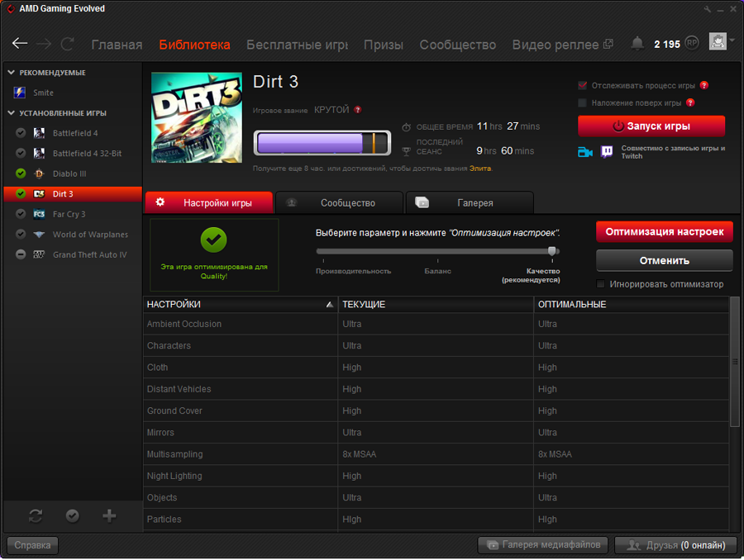Select the Настройки игры tab
The width and height of the screenshot is (744, 560).
(x=209, y=203)
